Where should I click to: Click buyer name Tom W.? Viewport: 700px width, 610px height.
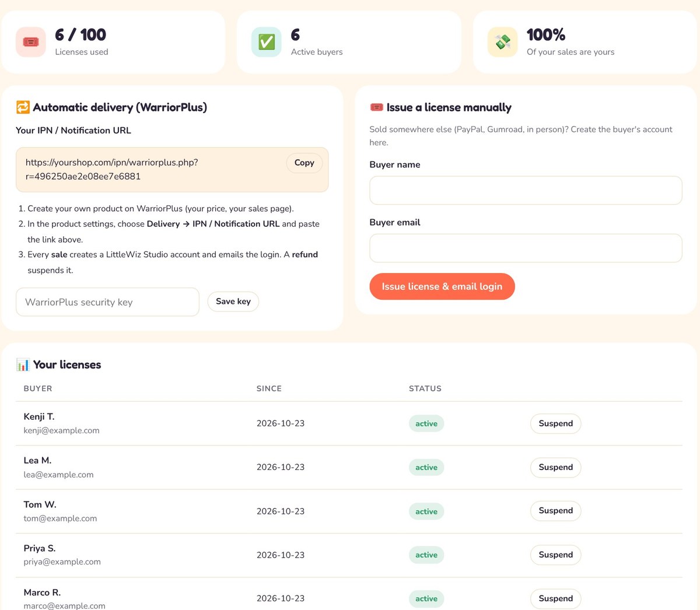click(x=40, y=504)
